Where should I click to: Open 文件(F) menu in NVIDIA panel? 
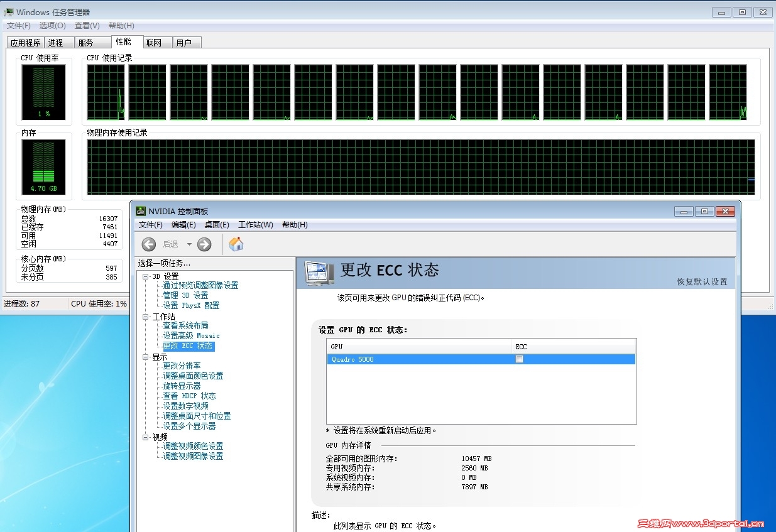[151, 225]
